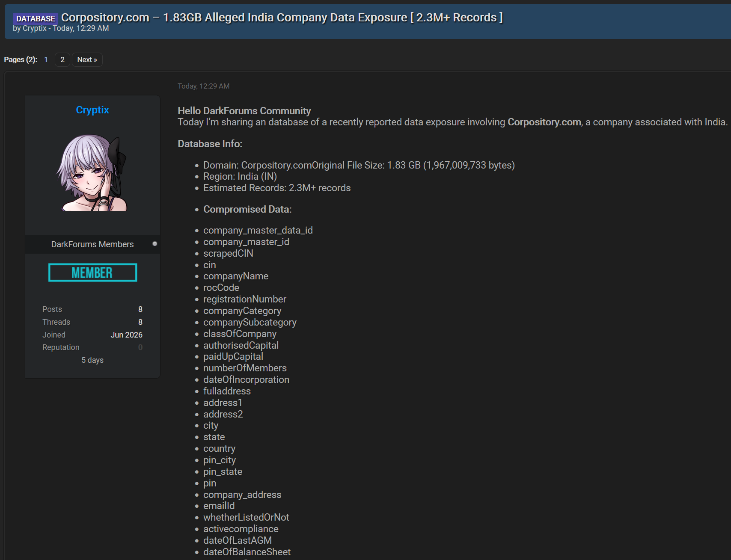The height and width of the screenshot is (560, 731).
Task: Click the address1 list item
Action: (x=223, y=403)
